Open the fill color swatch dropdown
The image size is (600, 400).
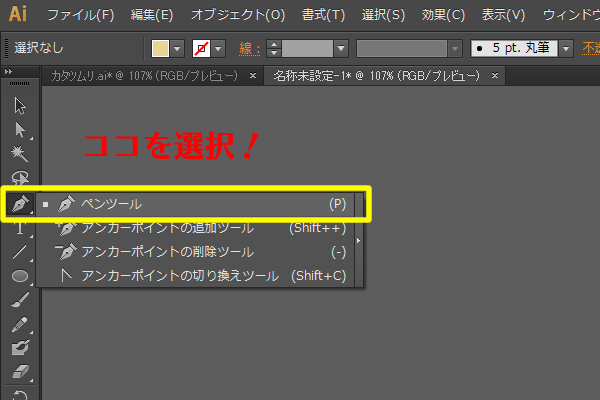[178, 48]
